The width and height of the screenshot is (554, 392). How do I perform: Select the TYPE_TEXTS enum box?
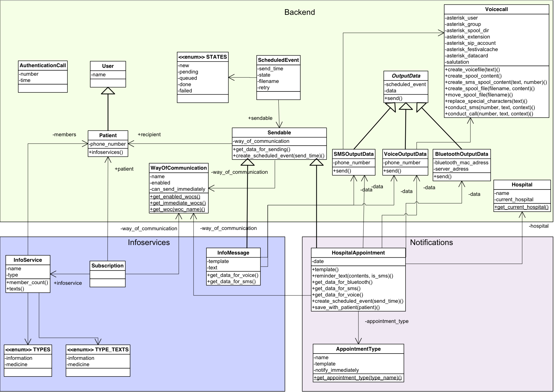click(x=97, y=361)
